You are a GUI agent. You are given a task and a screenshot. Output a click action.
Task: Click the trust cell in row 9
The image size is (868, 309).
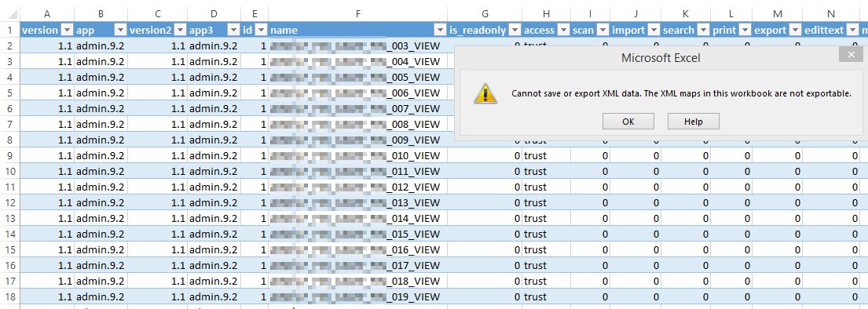tap(547, 155)
